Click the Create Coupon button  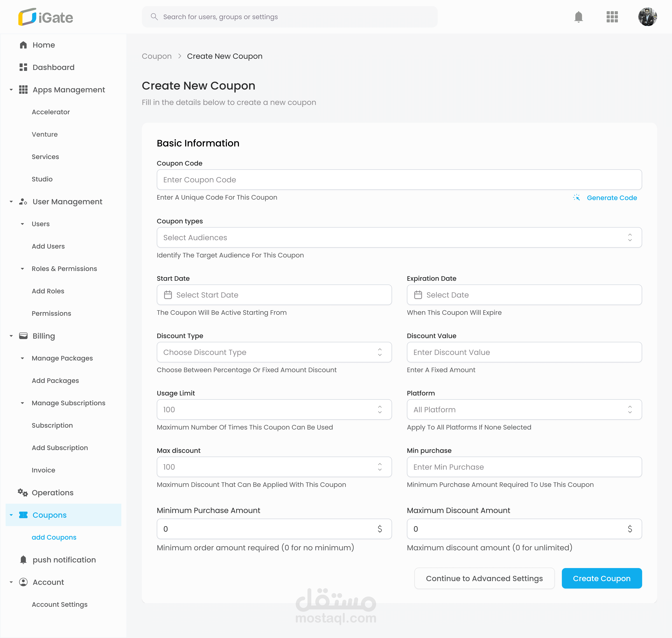(x=601, y=578)
